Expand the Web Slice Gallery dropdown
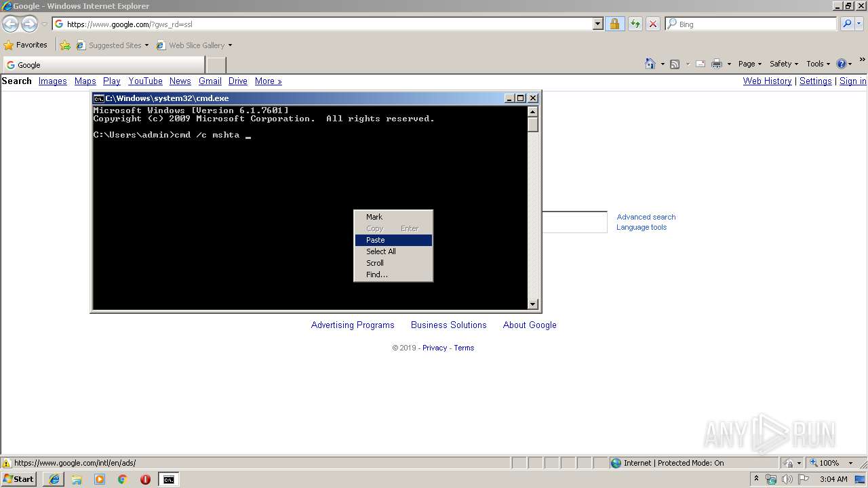868x488 pixels. pos(230,45)
